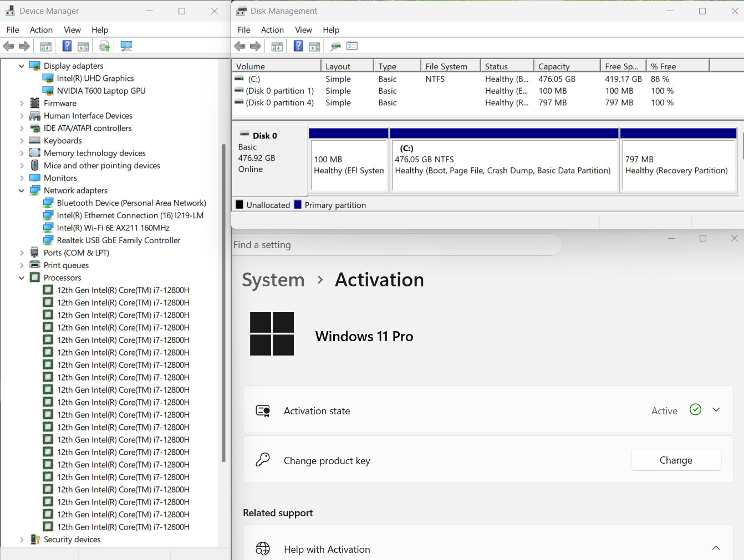Viewport: 744px width, 560px height.
Task: Click Keyboards category icon
Action: [x=35, y=141]
